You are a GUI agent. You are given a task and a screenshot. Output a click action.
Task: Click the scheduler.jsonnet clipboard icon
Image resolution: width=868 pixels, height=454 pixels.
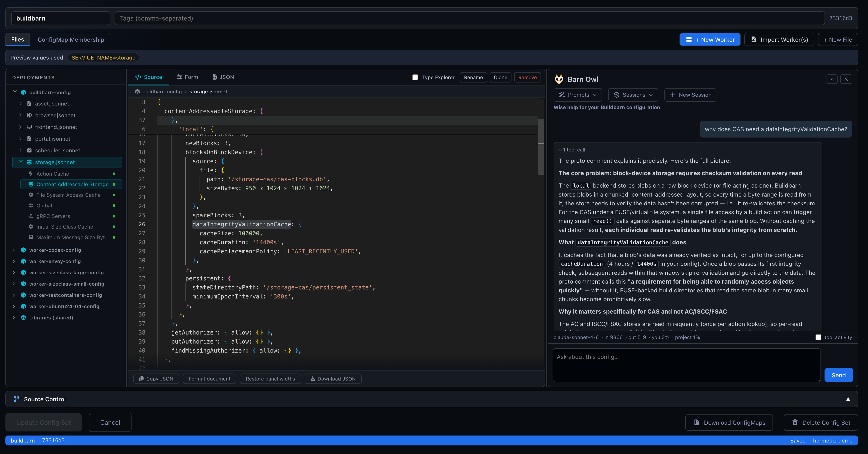tap(29, 150)
